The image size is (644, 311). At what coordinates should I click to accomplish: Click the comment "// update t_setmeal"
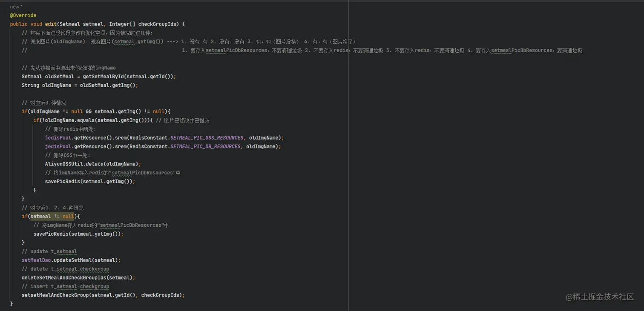pos(49,251)
